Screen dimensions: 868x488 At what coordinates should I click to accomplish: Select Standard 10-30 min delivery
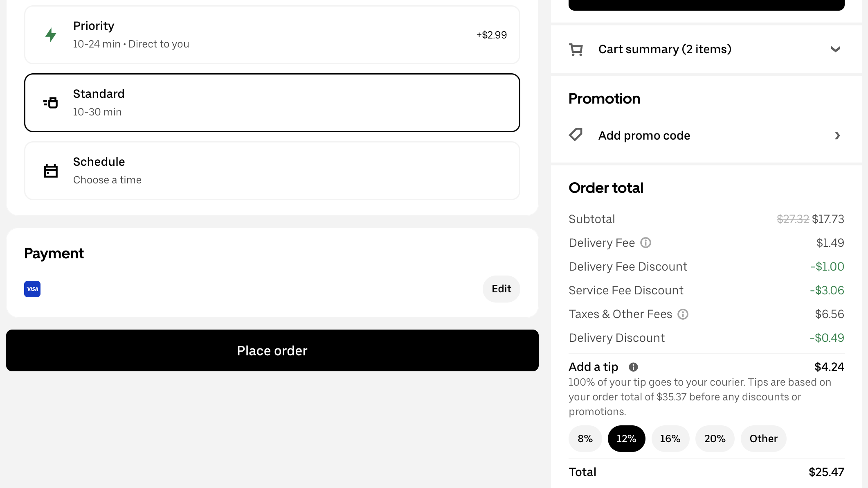click(x=272, y=103)
